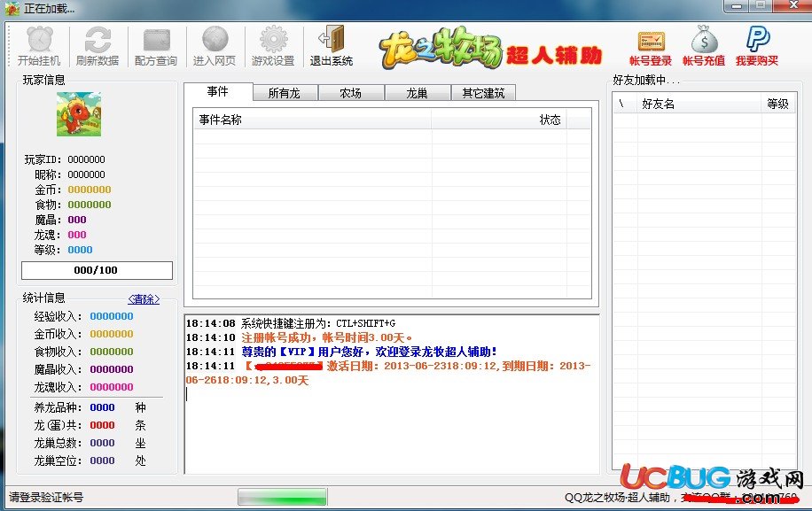
Task: Click the player dragon avatar image
Action: coord(79,114)
